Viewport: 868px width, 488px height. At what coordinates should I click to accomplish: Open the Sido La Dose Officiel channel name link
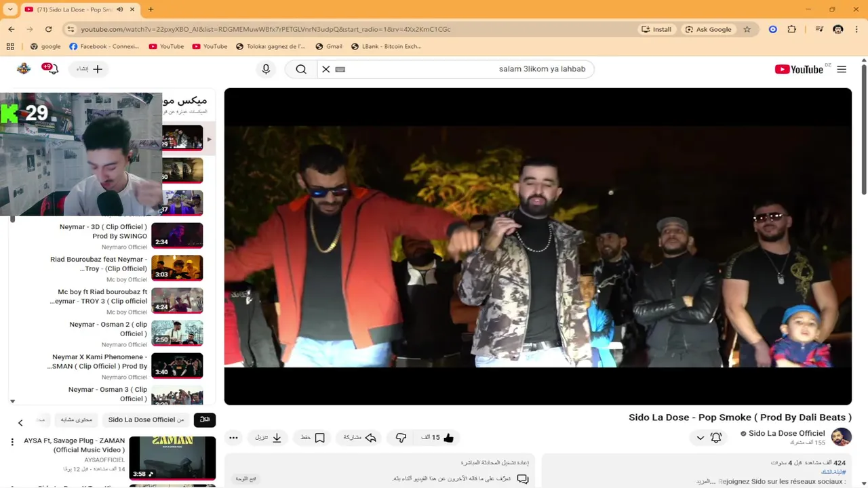[787, 433]
